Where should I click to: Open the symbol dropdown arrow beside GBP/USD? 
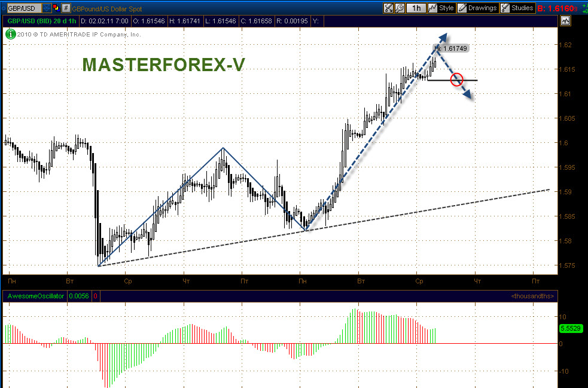tap(47, 8)
